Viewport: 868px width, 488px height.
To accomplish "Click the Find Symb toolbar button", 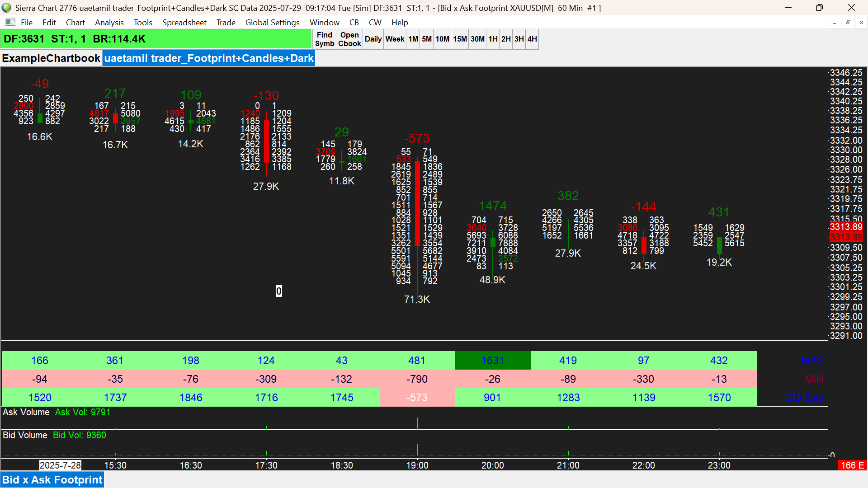I will tap(325, 39).
